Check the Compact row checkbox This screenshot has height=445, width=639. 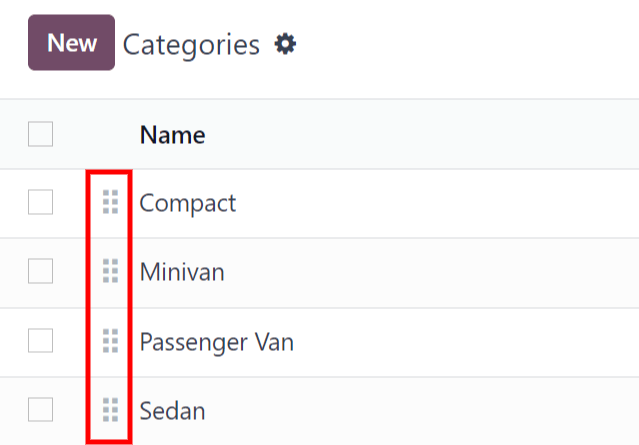point(40,203)
